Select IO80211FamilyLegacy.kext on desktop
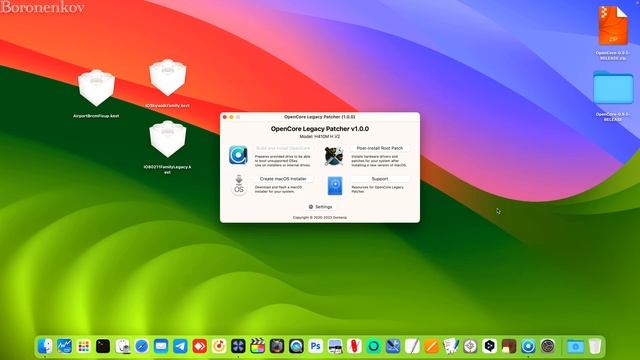Viewport: 640px width, 360px height. [x=168, y=147]
